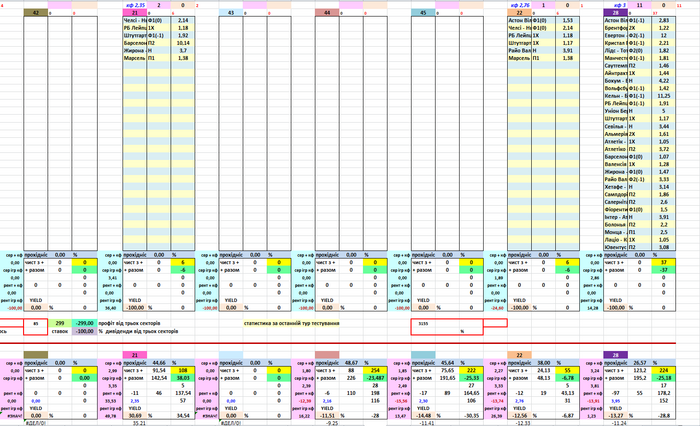Click odds 3,7 in the Жирона row
Viewport: 700px width, 426px height.
183,50
